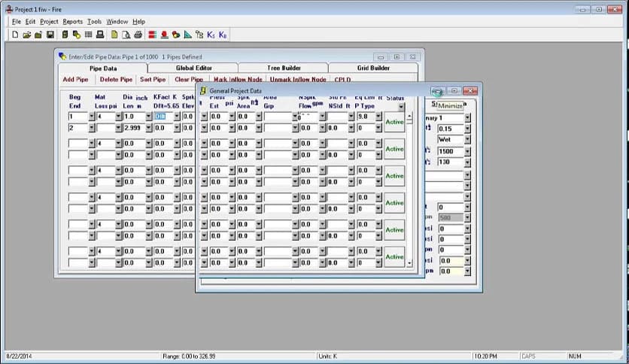Click the General Project Data window icon

click(203, 91)
